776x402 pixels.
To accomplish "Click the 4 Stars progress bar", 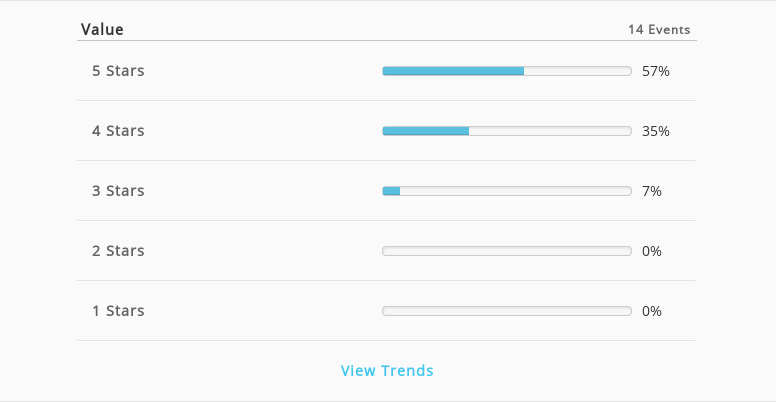I will click(x=507, y=131).
